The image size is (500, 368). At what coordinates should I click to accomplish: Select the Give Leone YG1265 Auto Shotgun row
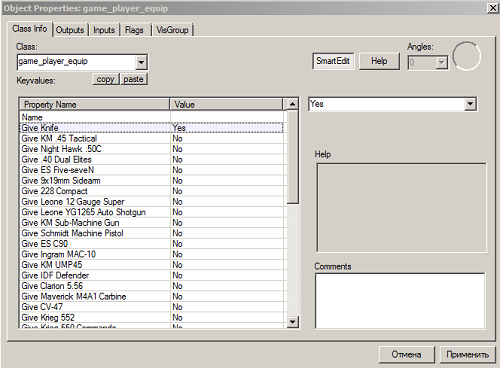(152, 212)
